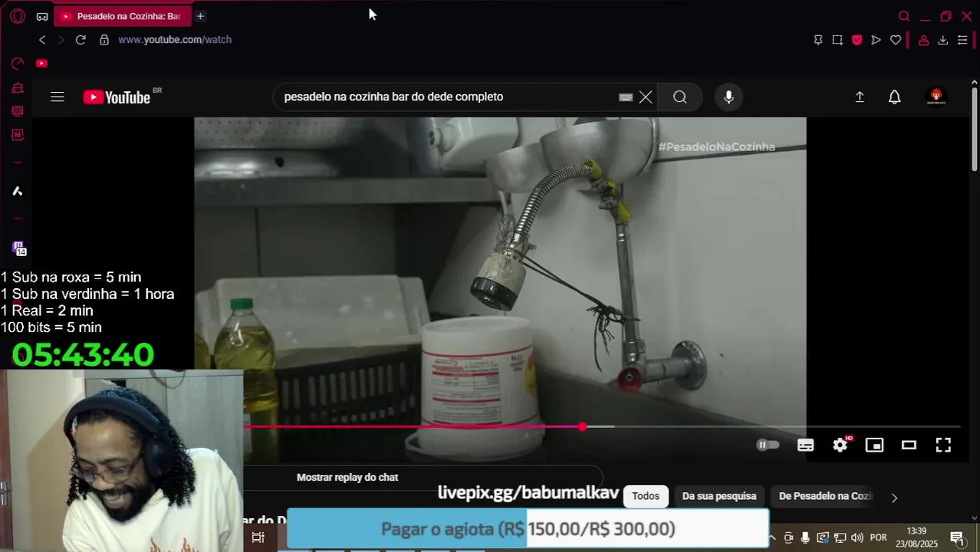Open the on-screen keyboard in search box
980x552 pixels.
(626, 97)
